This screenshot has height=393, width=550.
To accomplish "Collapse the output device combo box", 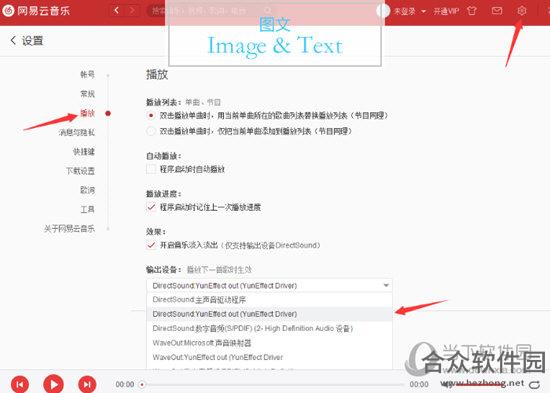I will point(269,286).
